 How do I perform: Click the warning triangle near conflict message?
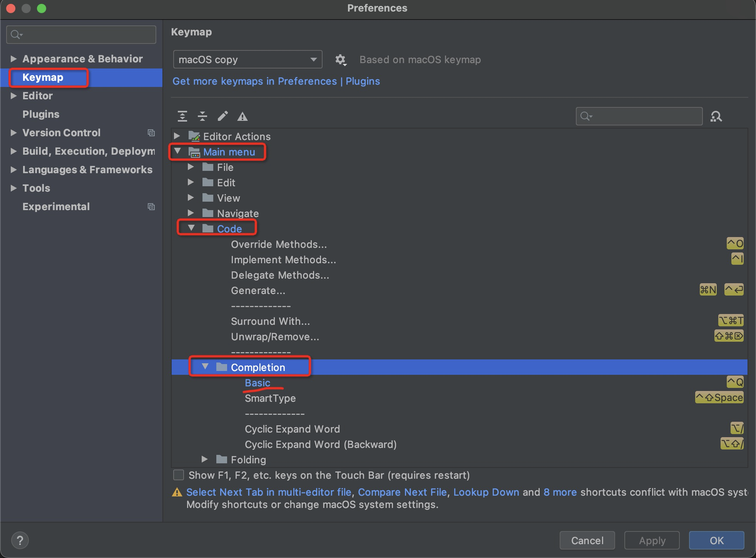[x=177, y=492]
